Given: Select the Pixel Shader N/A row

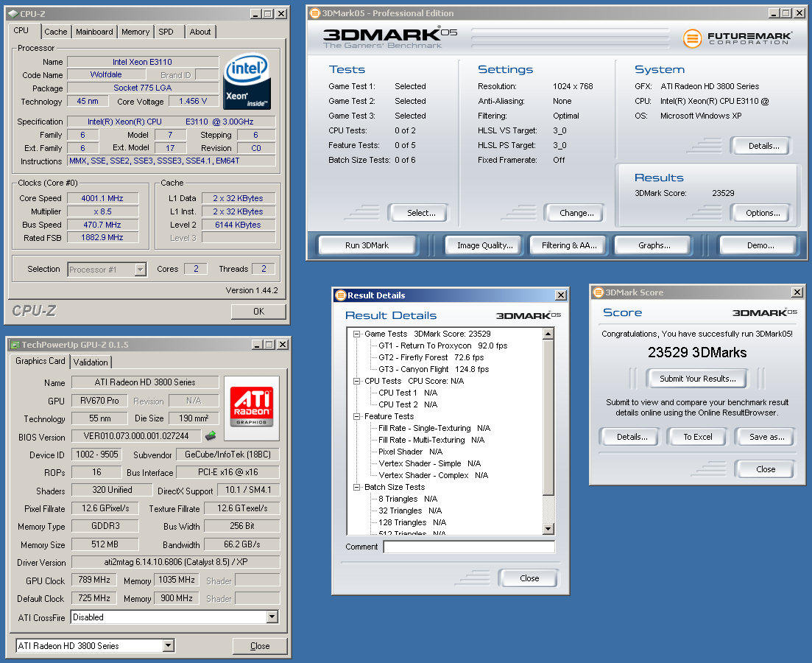Looking at the screenshot, I should (x=410, y=452).
